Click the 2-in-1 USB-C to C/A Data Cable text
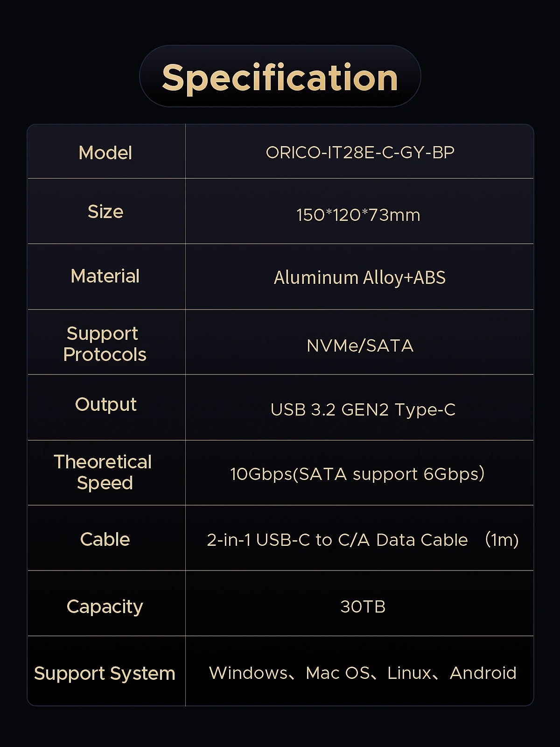The image size is (560, 747). pyautogui.click(x=337, y=540)
